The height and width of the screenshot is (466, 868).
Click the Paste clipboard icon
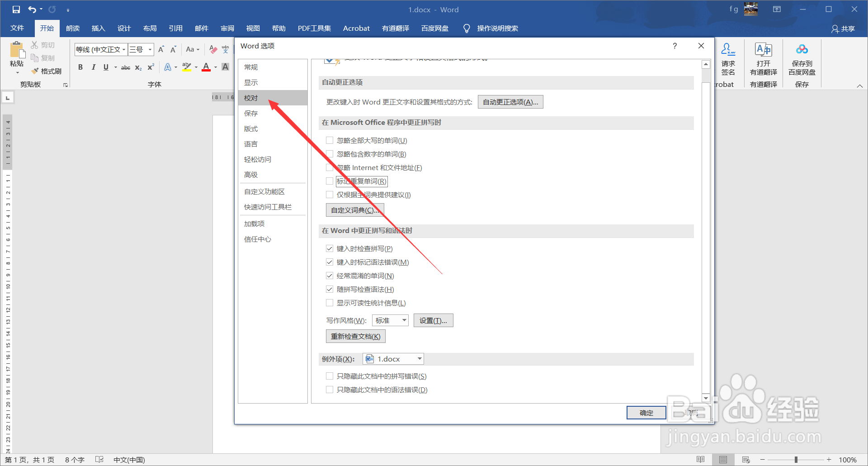17,50
